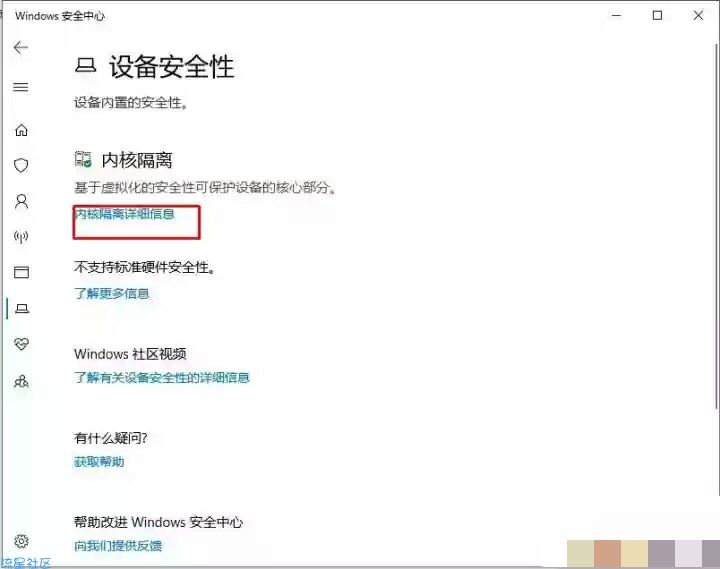Select Device security laptop icon in sidebar
The width and height of the screenshot is (720, 569).
pos(22,308)
